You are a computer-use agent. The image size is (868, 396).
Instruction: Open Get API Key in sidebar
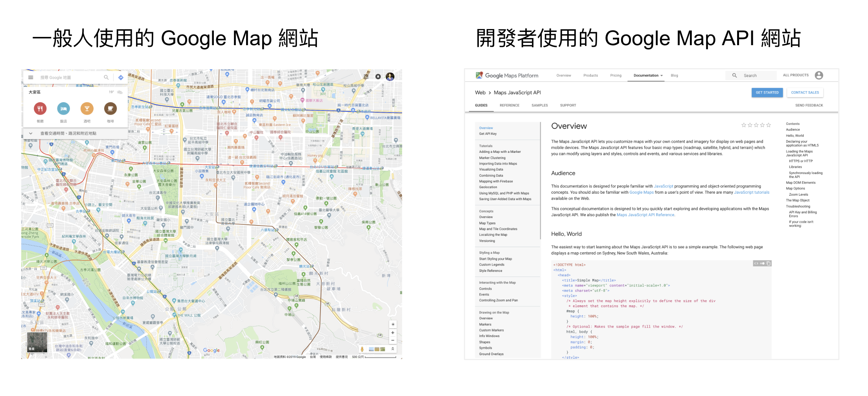487,134
